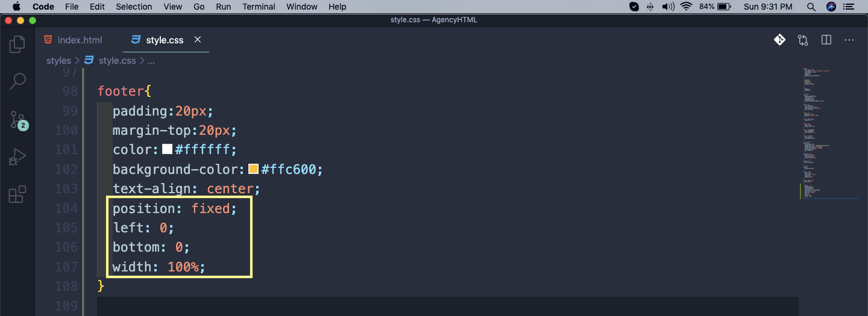Image resolution: width=868 pixels, height=316 pixels.
Task: Open the Code application menu
Action: pos(43,7)
